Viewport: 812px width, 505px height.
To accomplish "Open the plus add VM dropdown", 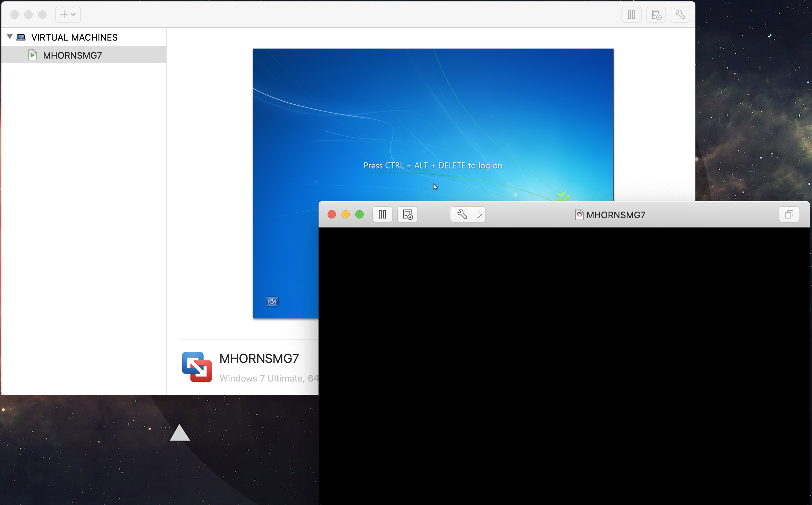I will pos(68,15).
